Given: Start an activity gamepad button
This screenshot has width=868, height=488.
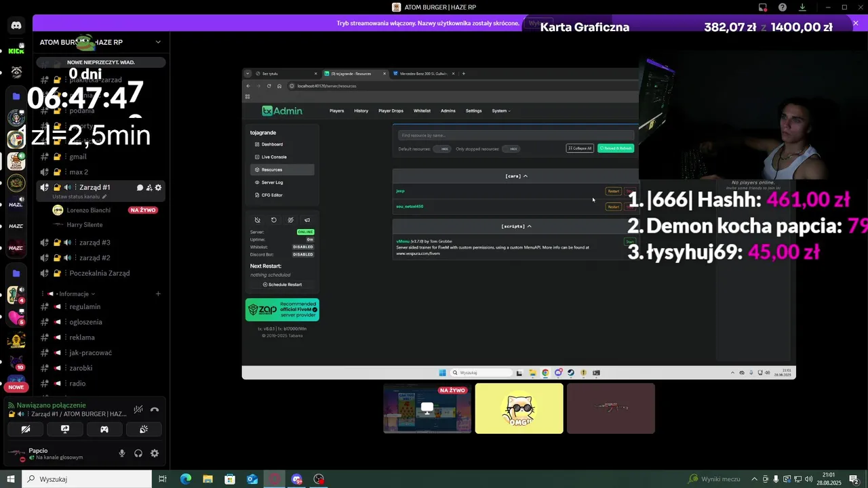Looking at the screenshot, I should pos(104,429).
